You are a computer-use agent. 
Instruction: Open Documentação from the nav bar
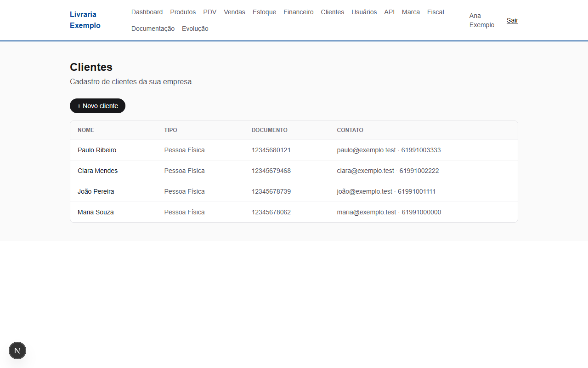153,29
